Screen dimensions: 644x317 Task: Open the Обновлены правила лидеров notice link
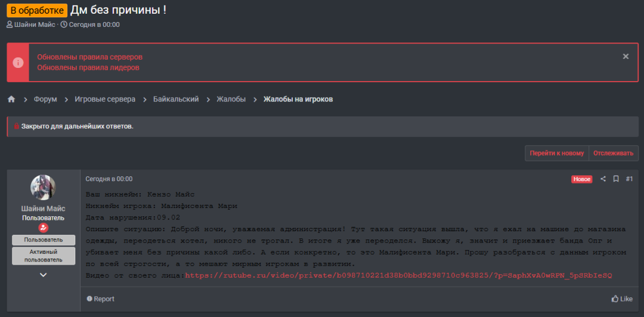tap(88, 67)
